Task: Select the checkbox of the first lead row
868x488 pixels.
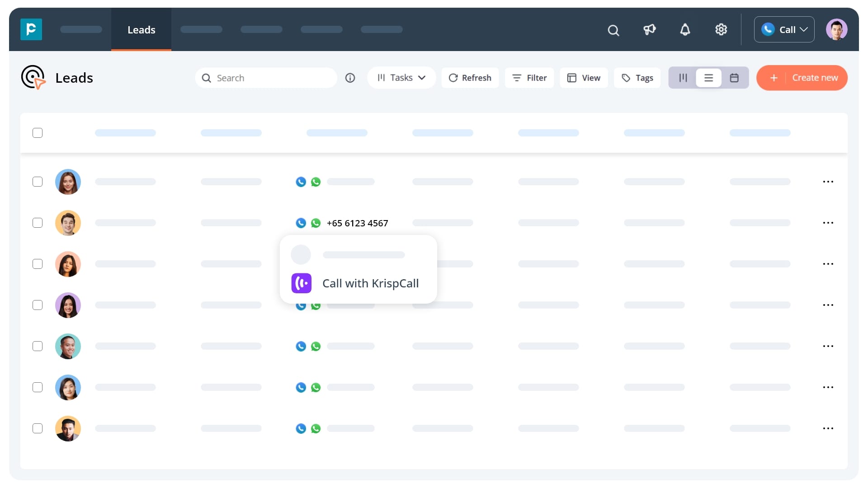Action: [38, 182]
